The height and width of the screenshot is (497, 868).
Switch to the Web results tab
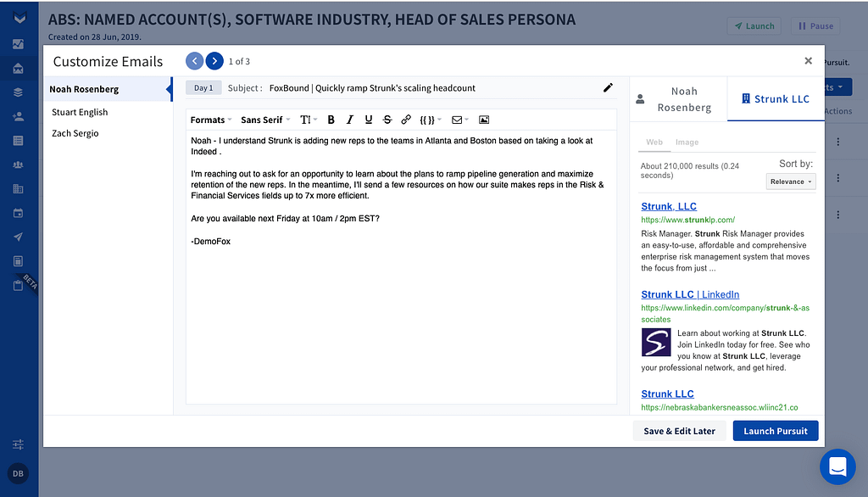coord(654,142)
